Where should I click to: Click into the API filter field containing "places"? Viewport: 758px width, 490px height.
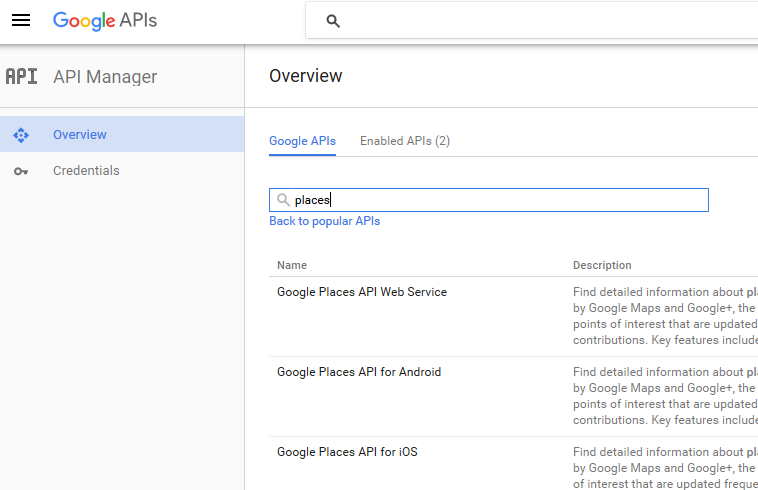(500, 200)
